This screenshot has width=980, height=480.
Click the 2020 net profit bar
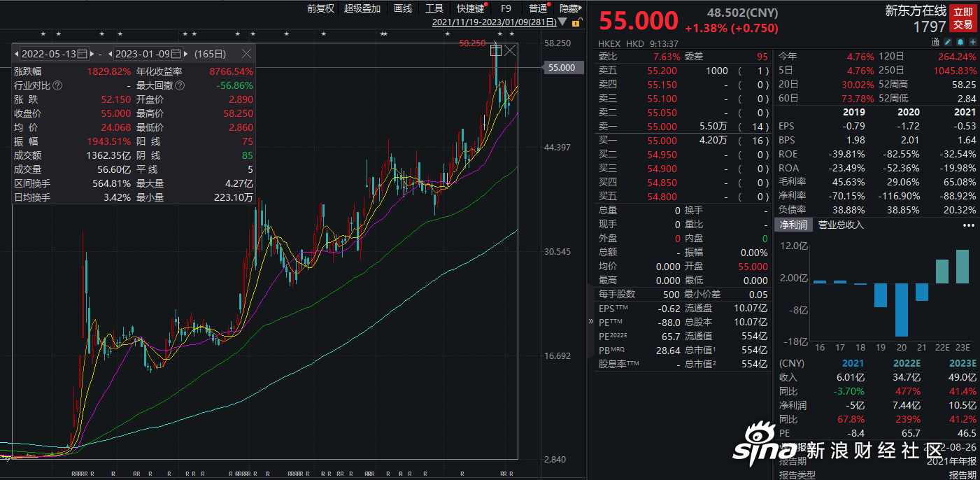coord(901,310)
